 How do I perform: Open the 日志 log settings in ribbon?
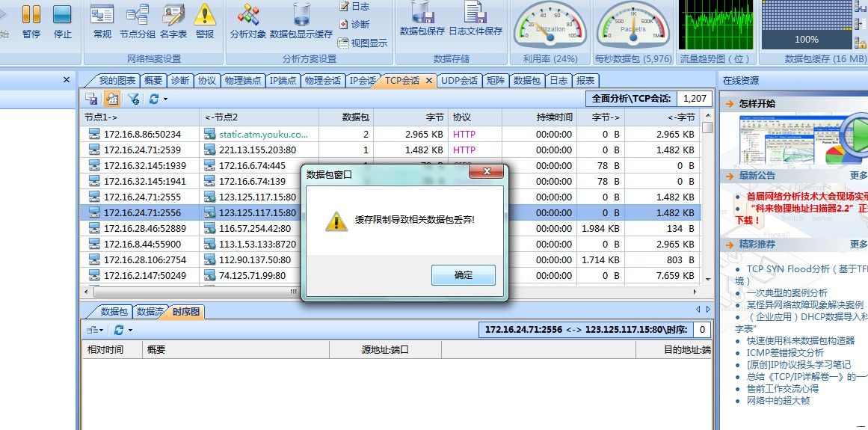(354, 7)
